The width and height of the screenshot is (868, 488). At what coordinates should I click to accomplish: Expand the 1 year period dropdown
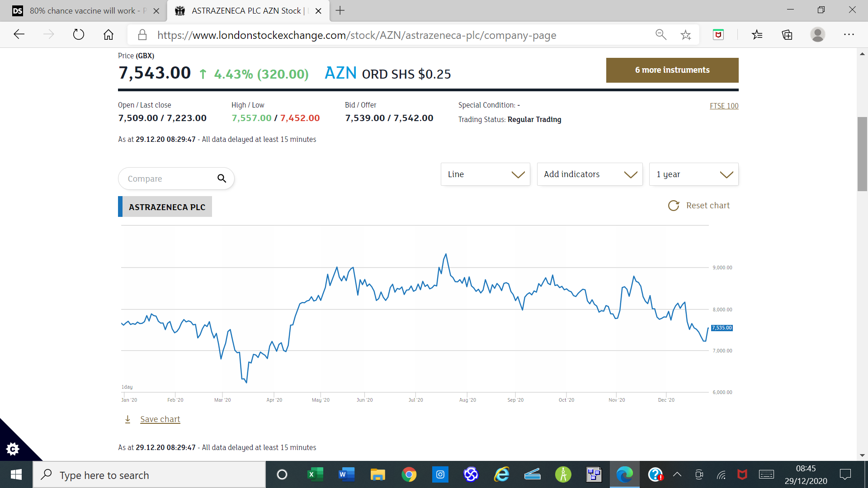point(693,174)
